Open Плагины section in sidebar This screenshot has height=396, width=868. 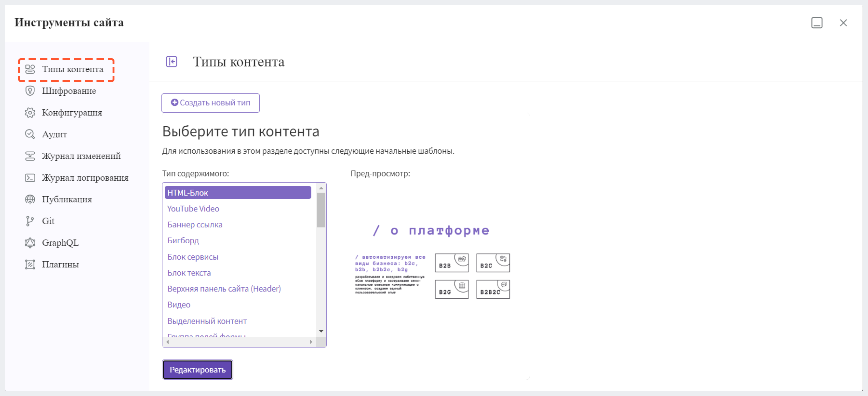60,264
